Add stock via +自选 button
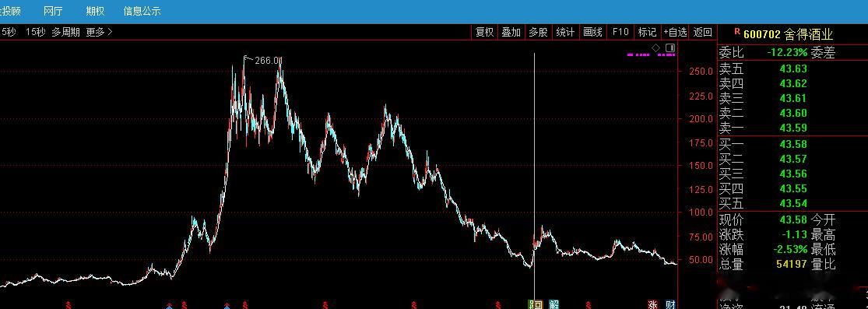 tap(675, 32)
